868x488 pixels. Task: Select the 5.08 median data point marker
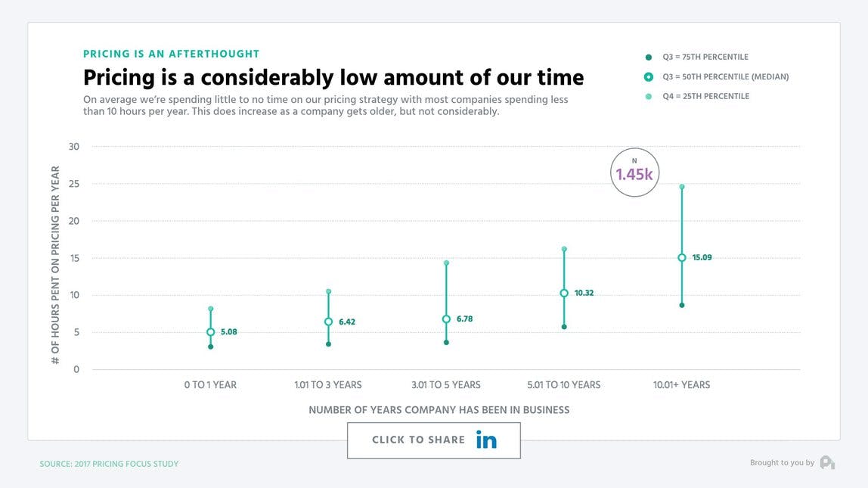click(209, 331)
